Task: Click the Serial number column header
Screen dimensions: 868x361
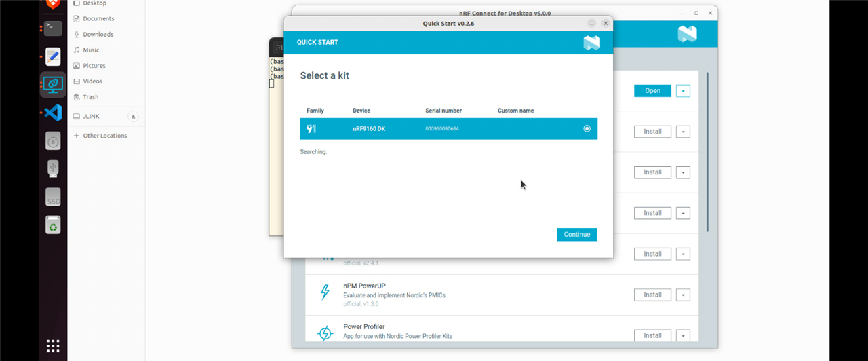Action: coord(443,111)
